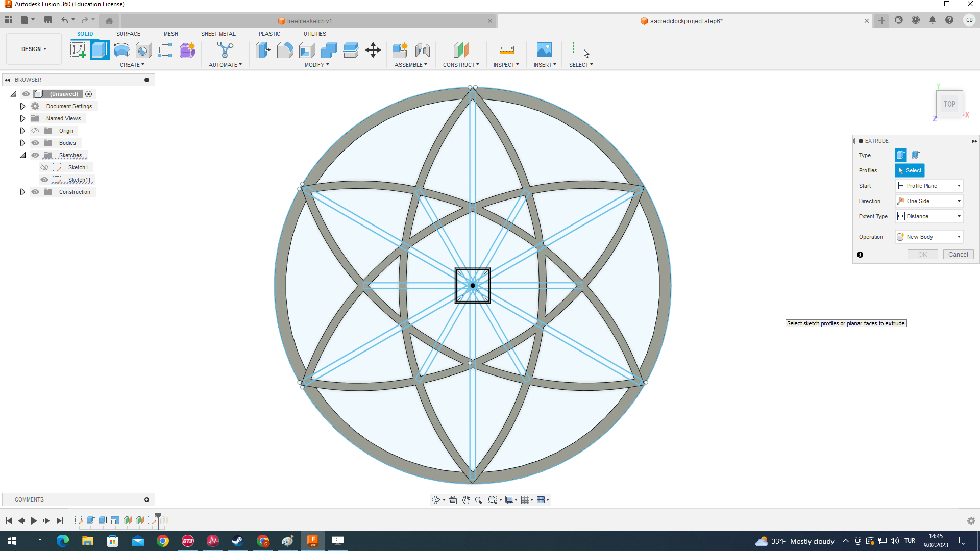Image resolution: width=980 pixels, height=551 pixels.
Task: Hide the Sketches folder
Action: [x=35, y=155]
